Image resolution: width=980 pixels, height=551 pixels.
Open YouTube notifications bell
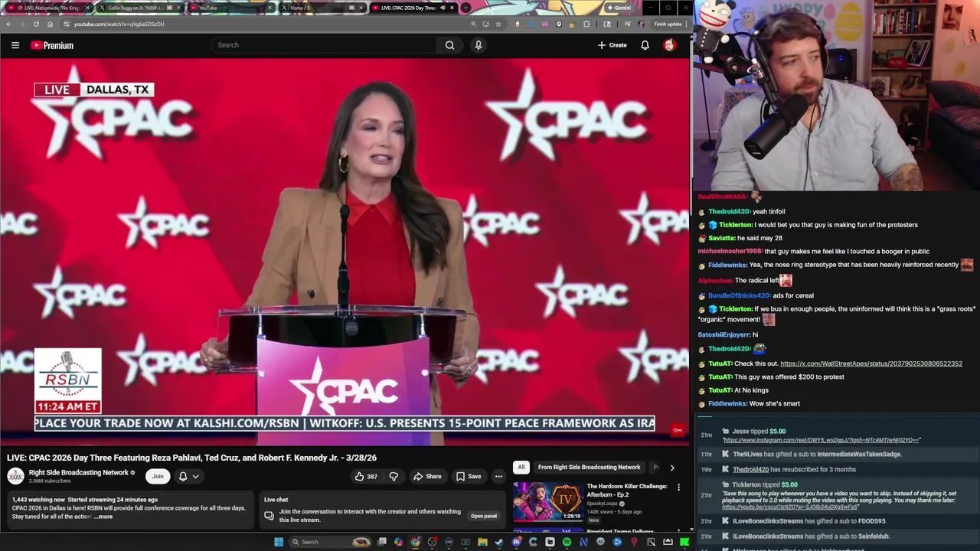(x=645, y=45)
